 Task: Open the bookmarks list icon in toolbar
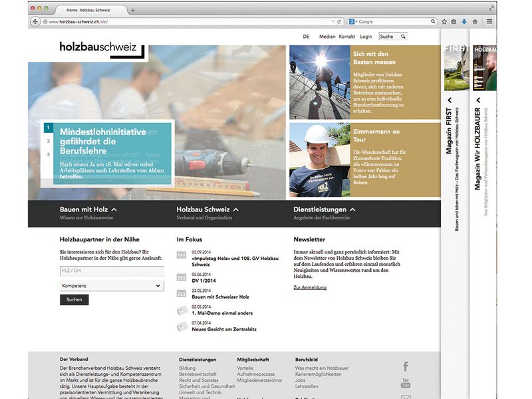click(x=454, y=22)
